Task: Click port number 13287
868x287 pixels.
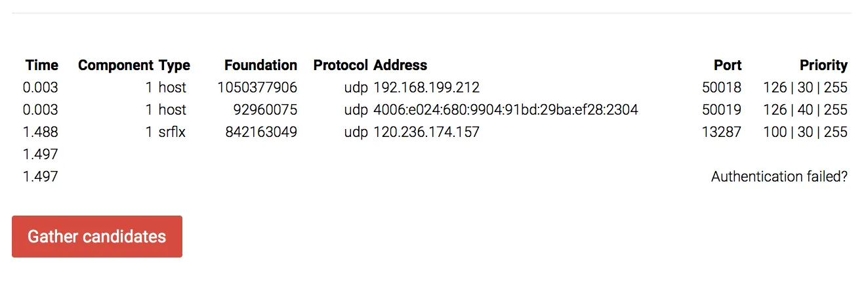Action: click(x=722, y=132)
